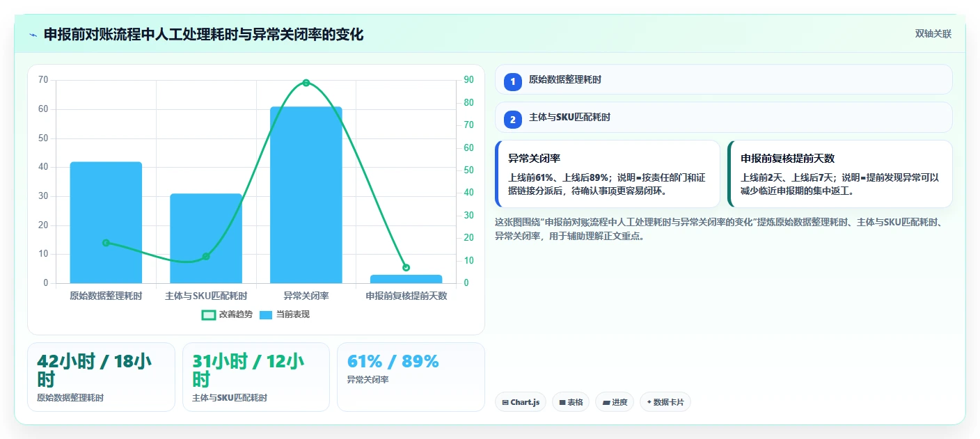The image size is (980, 439).
Task: Click the right axis value 90
Action: (468, 80)
